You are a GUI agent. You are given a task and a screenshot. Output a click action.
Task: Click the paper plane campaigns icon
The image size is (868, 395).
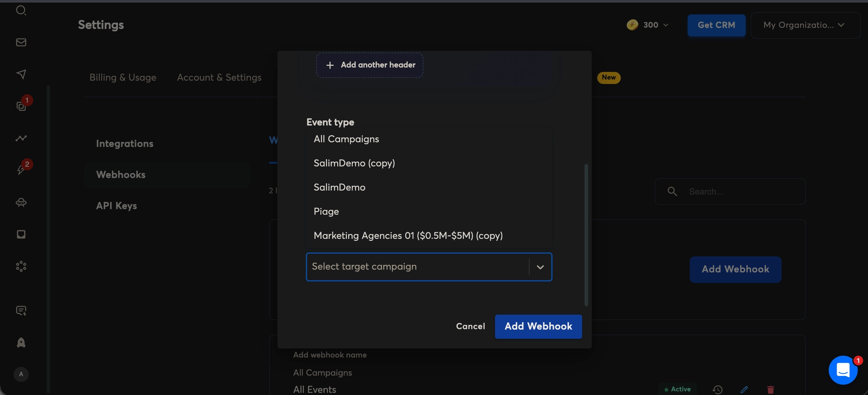pos(21,74)
